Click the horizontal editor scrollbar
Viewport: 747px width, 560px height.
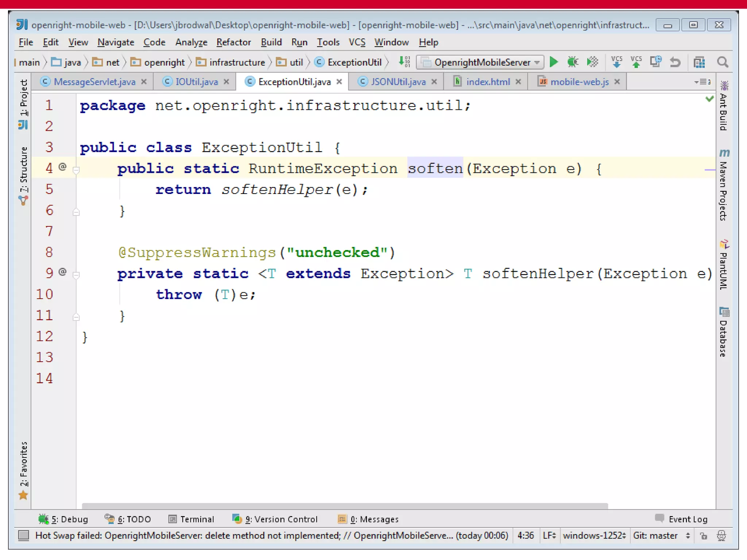point(345,506)
